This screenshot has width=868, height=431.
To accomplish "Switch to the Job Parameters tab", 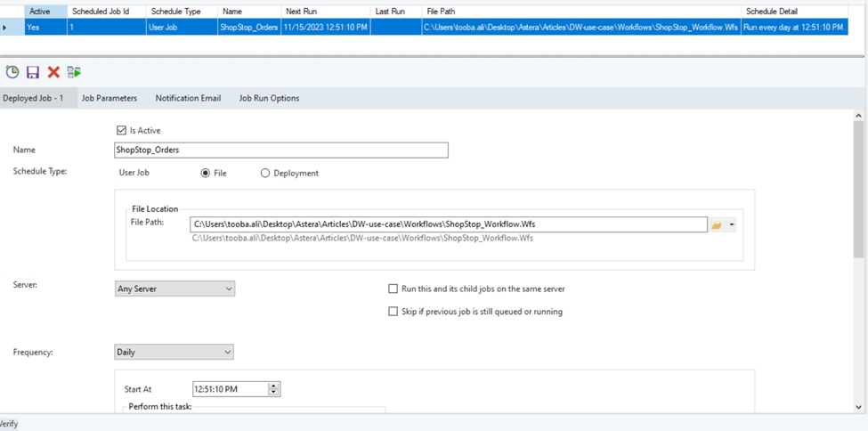I will 110,98.
